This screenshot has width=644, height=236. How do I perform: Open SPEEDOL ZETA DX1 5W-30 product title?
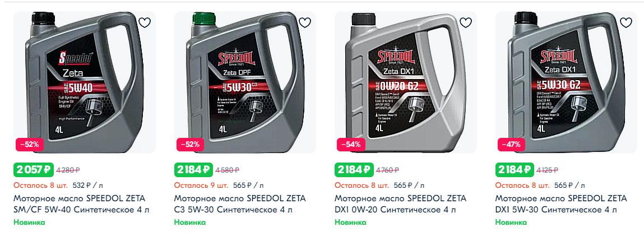click(x=562, y=205)
